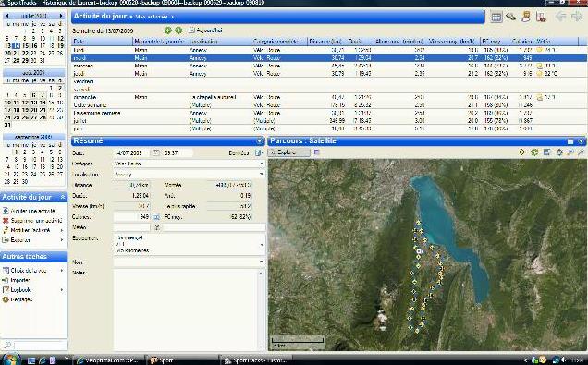The image size is (588, 365).
Task: Collapse the Résumé panel with its chevron
Action: coord(259,140)
